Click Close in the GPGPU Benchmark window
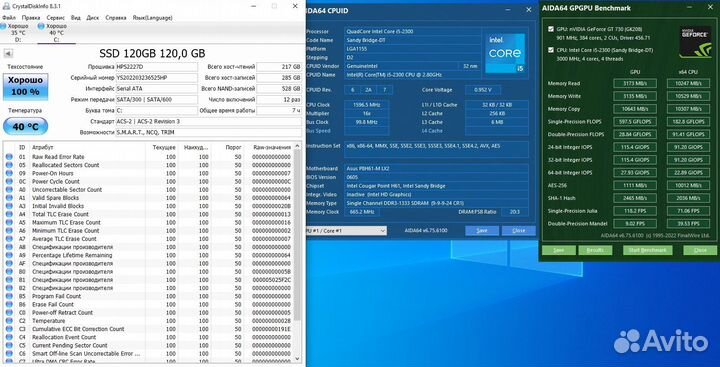Viewport: 720px width, 367px height. (x=700, y=250)
